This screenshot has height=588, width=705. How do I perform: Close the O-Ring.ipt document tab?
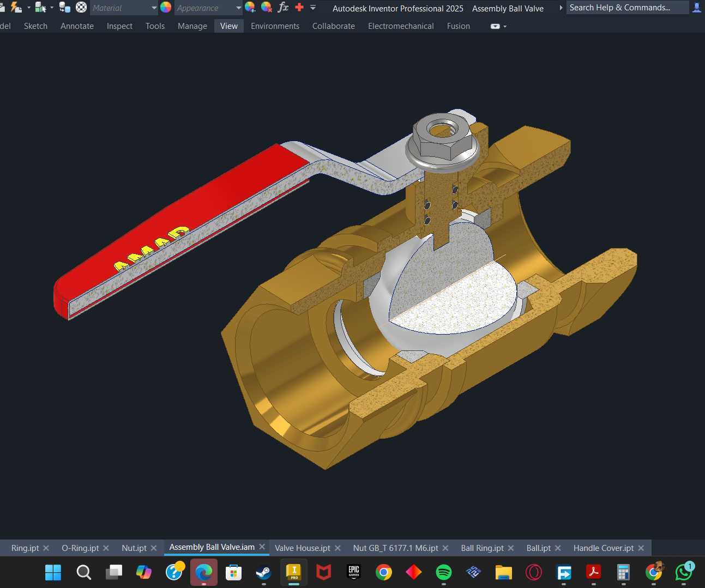point(106,548)
